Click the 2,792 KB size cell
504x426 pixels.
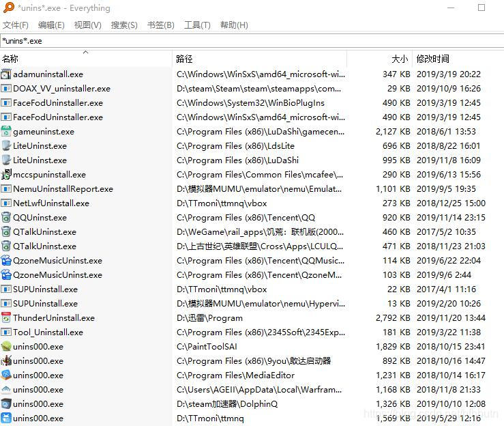click(x=393, y=318)
